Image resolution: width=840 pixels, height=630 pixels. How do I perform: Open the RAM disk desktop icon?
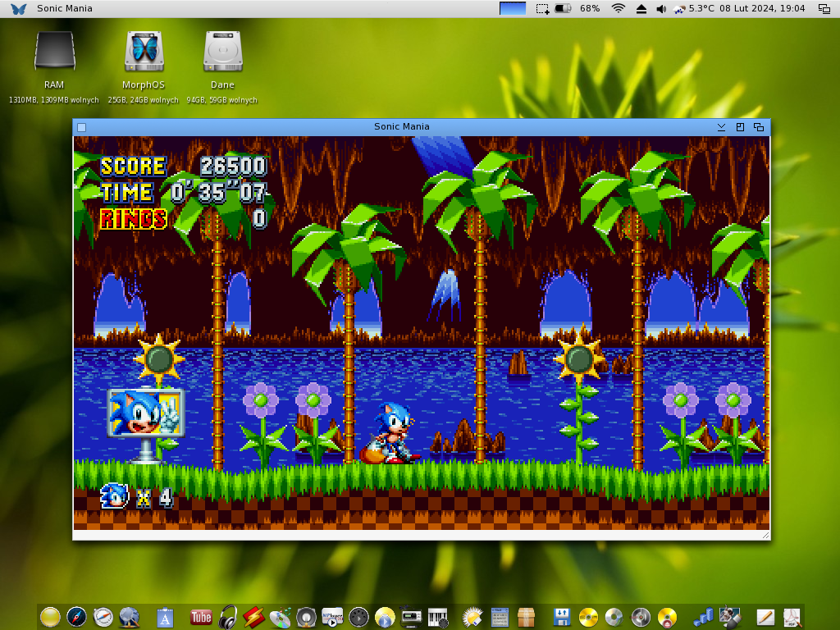click(x=54, y=51)
